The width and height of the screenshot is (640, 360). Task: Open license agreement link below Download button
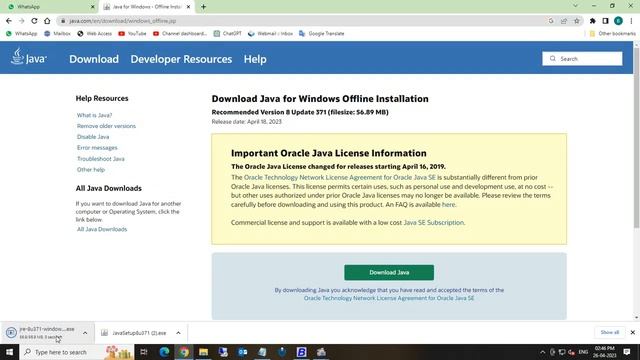(389, 298)
